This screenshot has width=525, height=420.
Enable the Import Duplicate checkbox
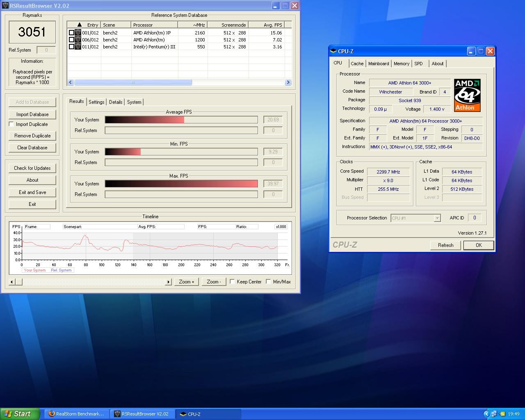[11, 124]
